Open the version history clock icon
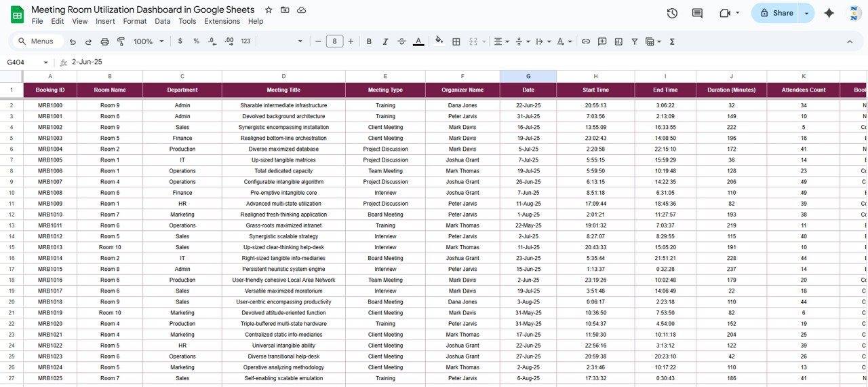Viewport: 868px width, 387px height. (x=672, y=13)
